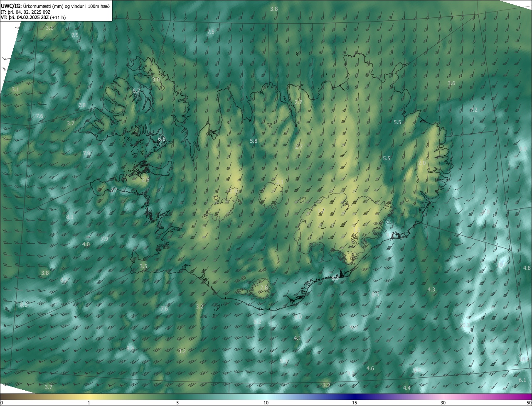Click the map value label '4.6'
The width and height of the screenshot is (532, 406).
[370, 369]
